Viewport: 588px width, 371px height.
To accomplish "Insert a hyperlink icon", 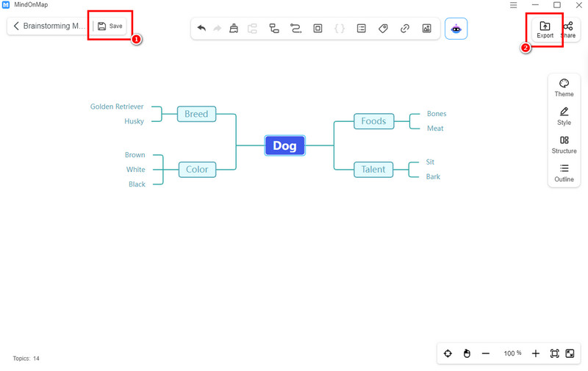I will (x=405, y=29).
